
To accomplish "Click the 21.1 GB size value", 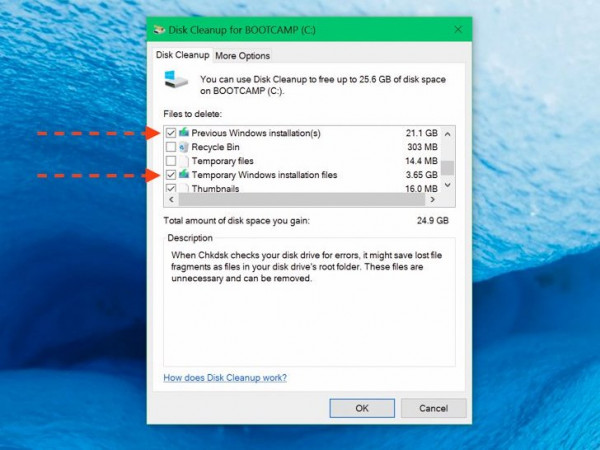I will click(x=422, y=133).
